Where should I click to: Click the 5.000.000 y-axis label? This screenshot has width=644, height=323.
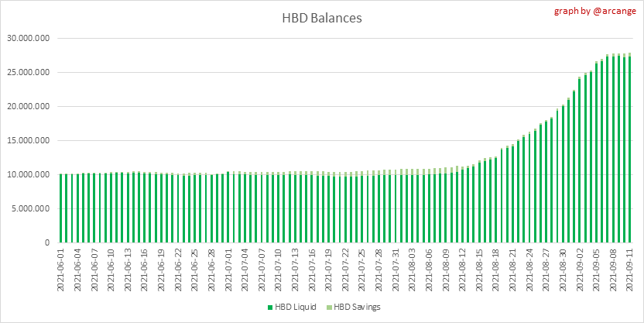point(31,209)
